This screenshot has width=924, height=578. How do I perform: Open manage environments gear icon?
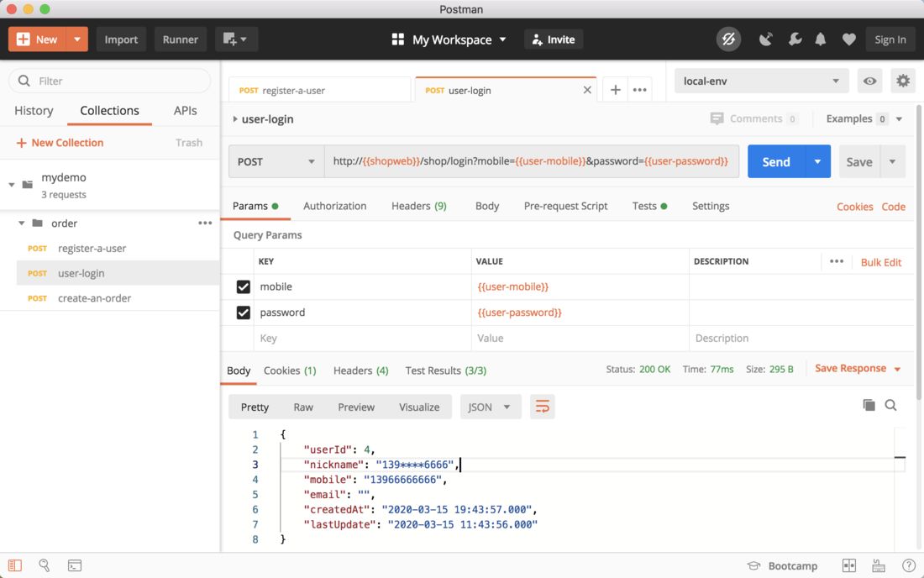[903, 81]
